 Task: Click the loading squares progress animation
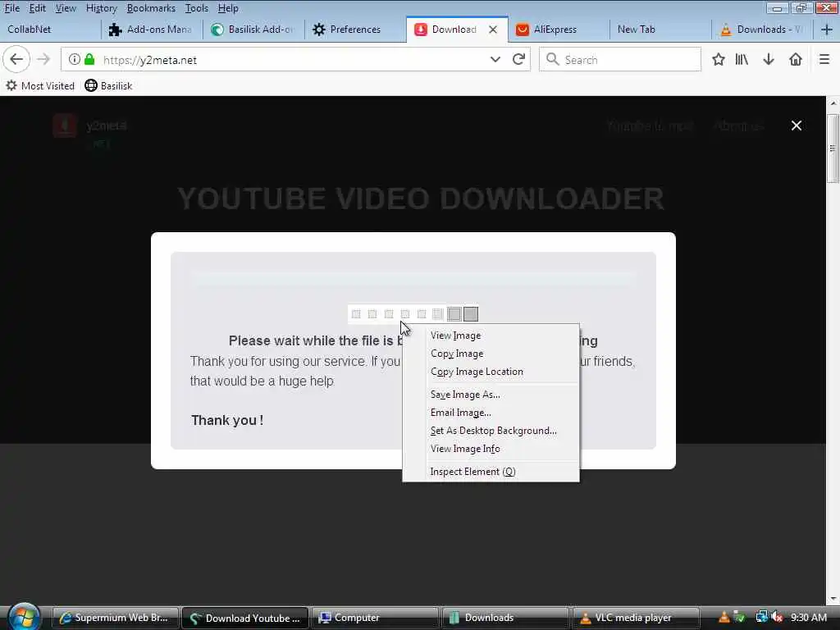413,314
